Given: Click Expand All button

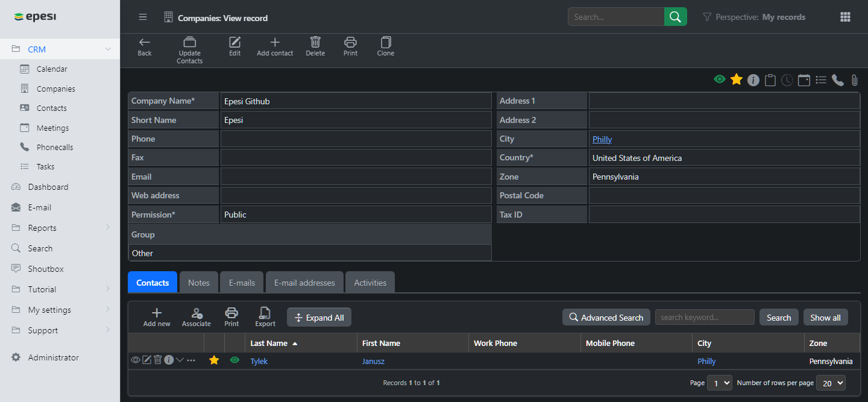Looking at the screenshot, I should tap(319, 318).
